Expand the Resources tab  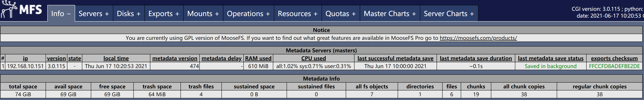click(x=298, y=14)
